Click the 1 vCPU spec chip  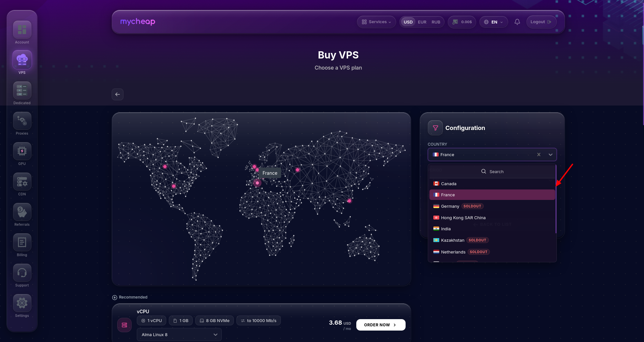pos(152,321)
